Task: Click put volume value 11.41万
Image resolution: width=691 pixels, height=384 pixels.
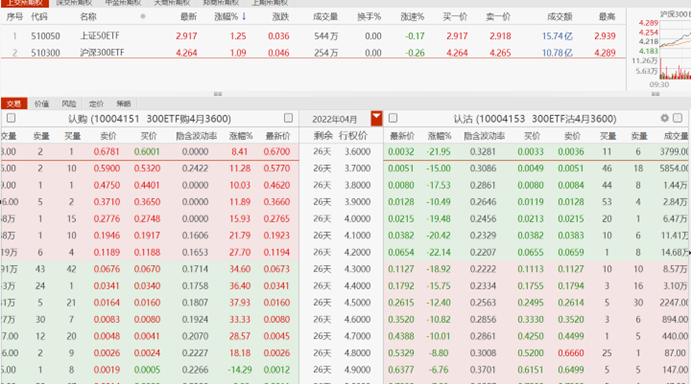Action: 674,235
